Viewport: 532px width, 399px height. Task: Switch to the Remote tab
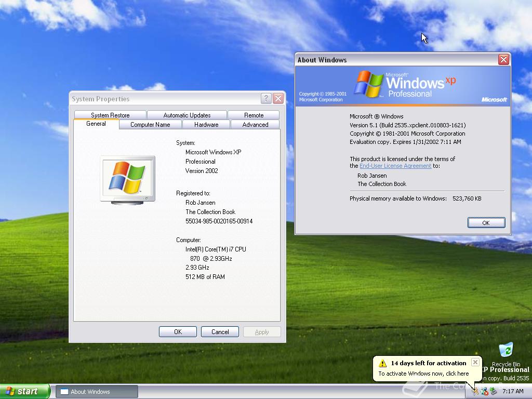(x=254, y=115)
